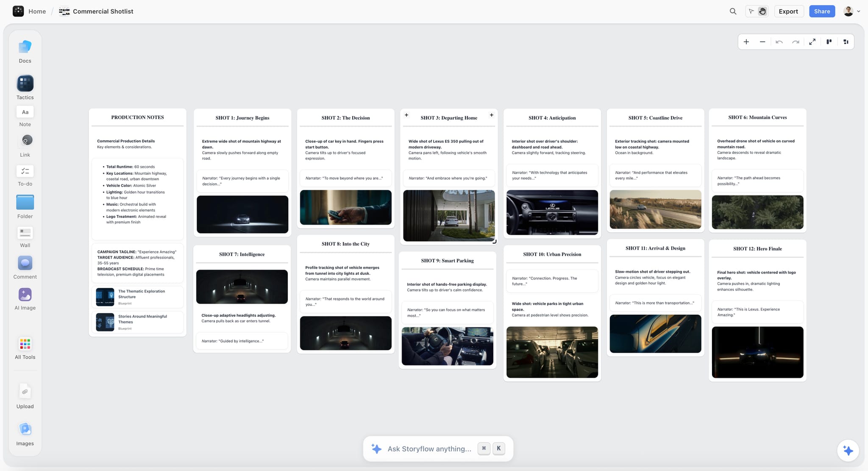Select the Shot 12 hero finale thumbnail
The height and width of the screenshot is (471, 868).
(x=758, y=352)
